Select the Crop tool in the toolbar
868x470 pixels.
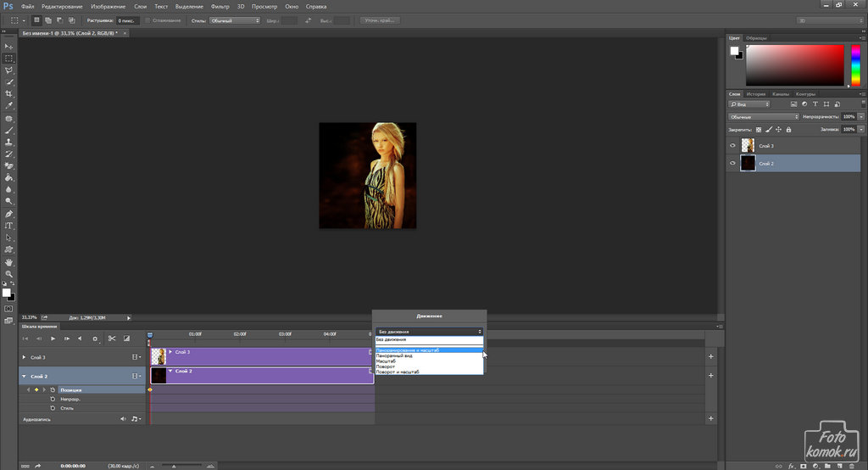(8, 94)
